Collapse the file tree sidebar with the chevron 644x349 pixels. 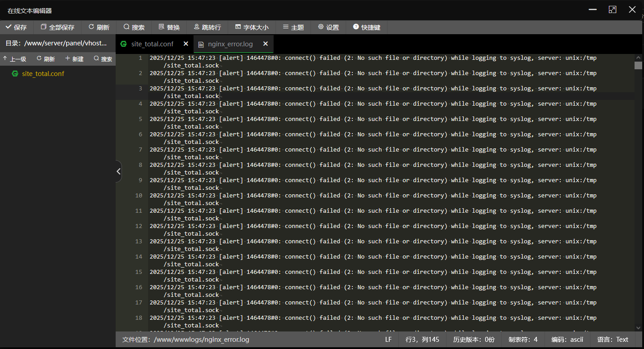[x=118, y=171]
